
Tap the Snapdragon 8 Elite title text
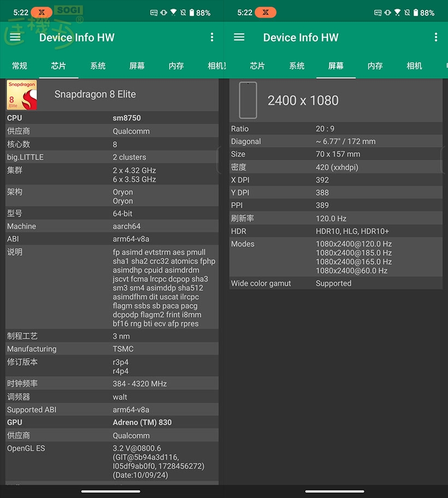(x=95, y=95)
